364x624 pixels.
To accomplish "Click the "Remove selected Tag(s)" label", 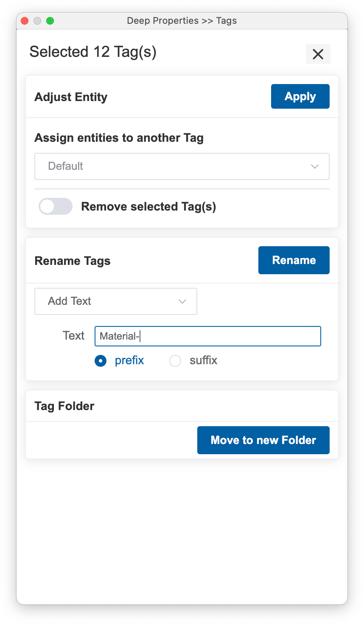I will 148,207.
